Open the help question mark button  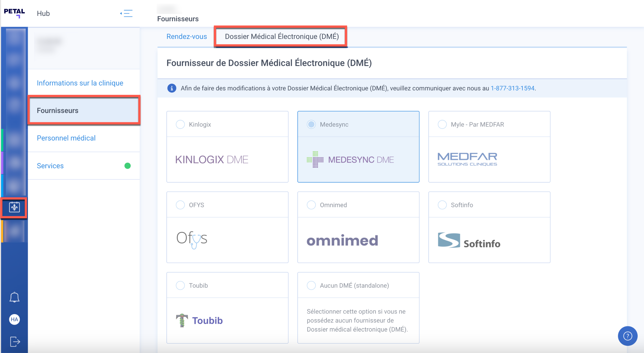[628, 336]
